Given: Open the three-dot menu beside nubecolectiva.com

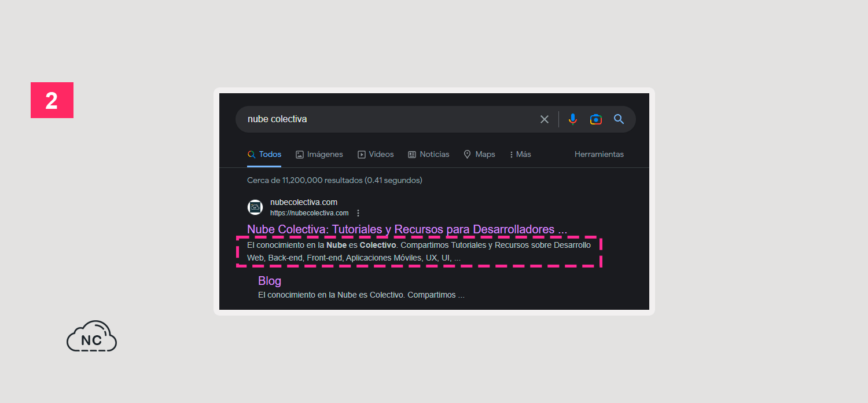Looking at the screenshot, I should point(358,213).
